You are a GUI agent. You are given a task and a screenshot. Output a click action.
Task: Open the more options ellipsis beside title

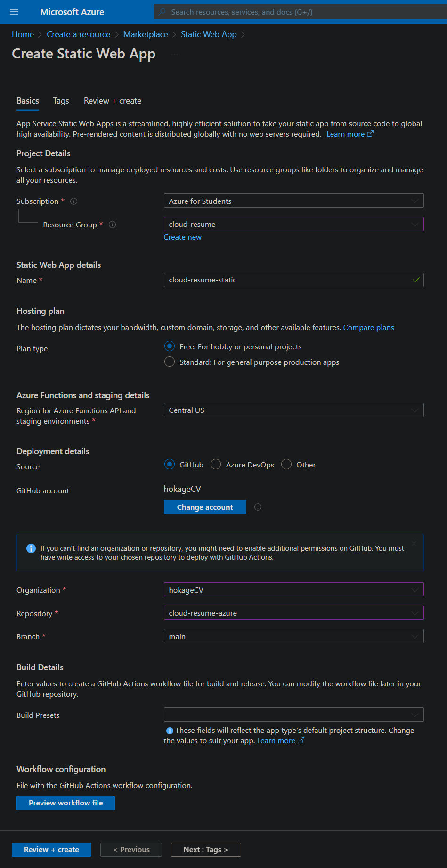175,55
